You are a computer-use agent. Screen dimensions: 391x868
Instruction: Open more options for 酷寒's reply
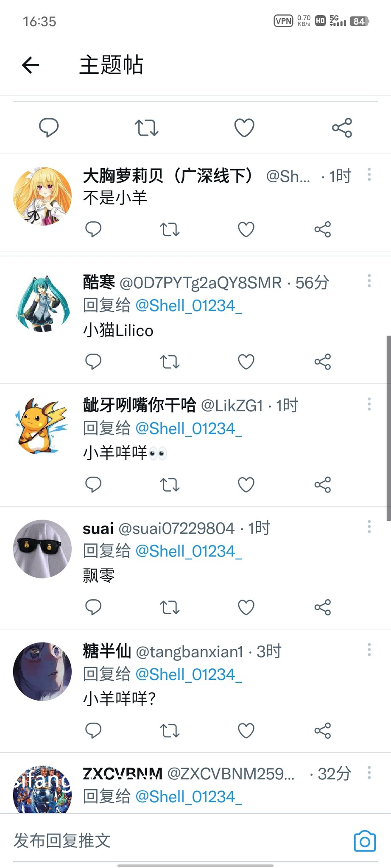[x=369, y=281]
